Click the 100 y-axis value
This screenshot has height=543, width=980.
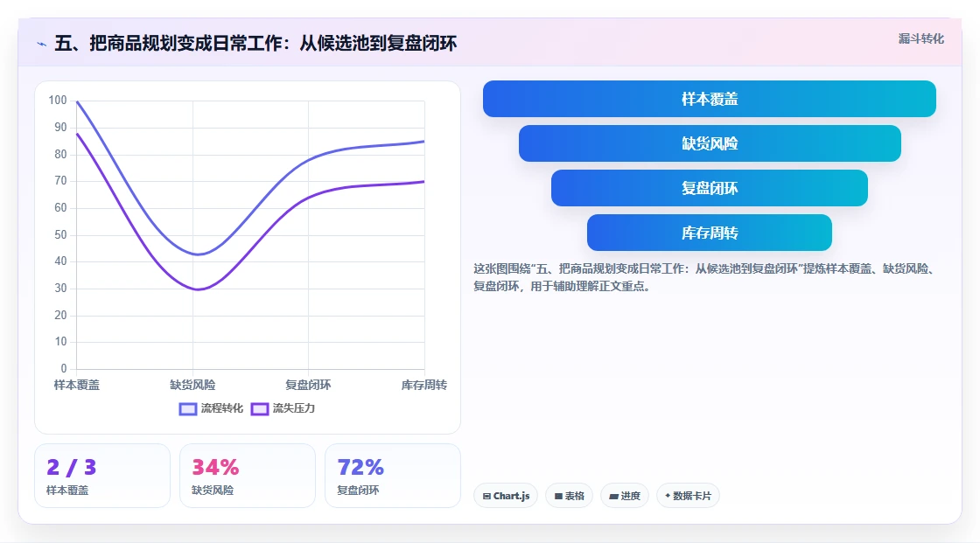[x=58, y=100]
